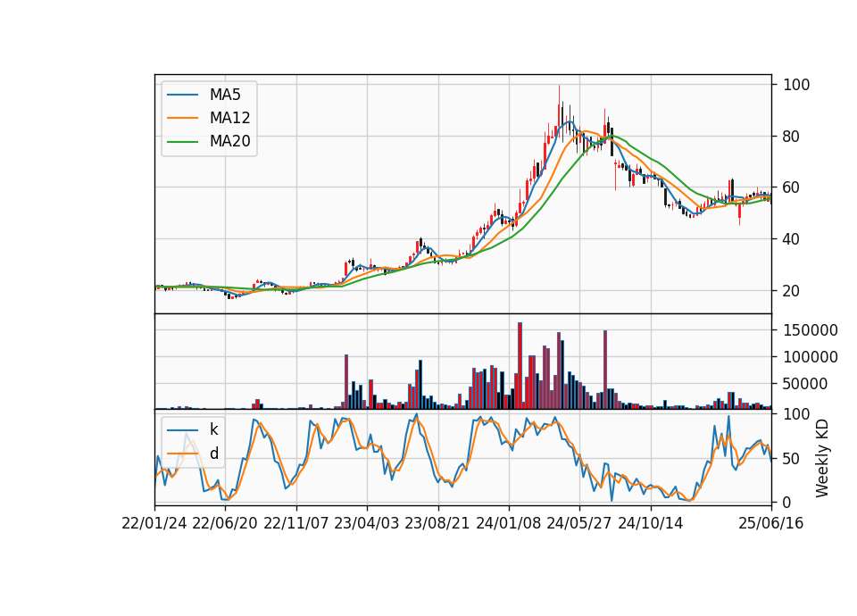Click the price axis value 80
Viewport: 857px width, 616px height.
[791, 137]
